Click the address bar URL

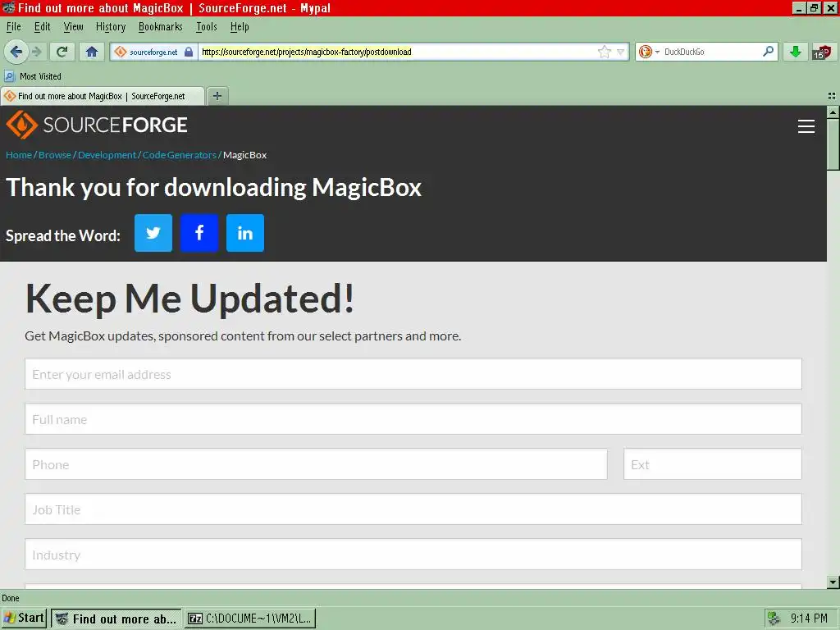coord(307,52)
